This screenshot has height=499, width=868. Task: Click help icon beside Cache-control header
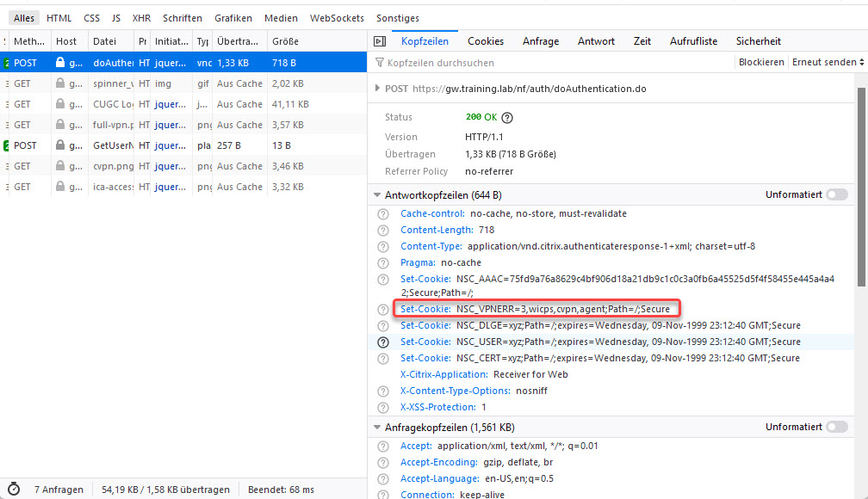pos(383,214)
